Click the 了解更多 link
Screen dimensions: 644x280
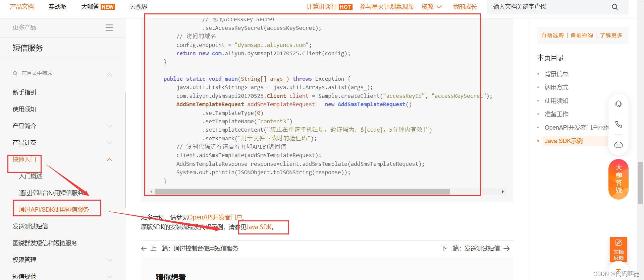point(611,36)
